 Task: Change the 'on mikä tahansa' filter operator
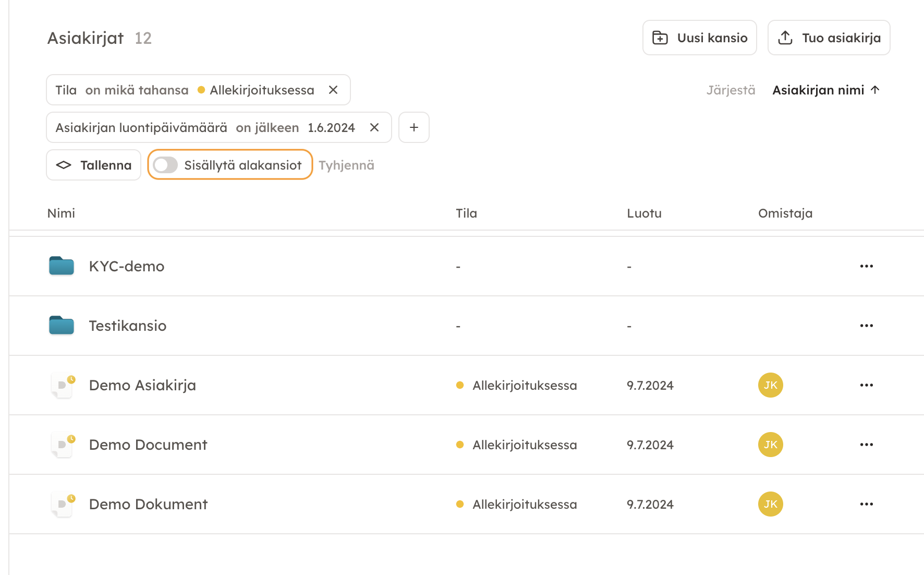tap(137, 90)
